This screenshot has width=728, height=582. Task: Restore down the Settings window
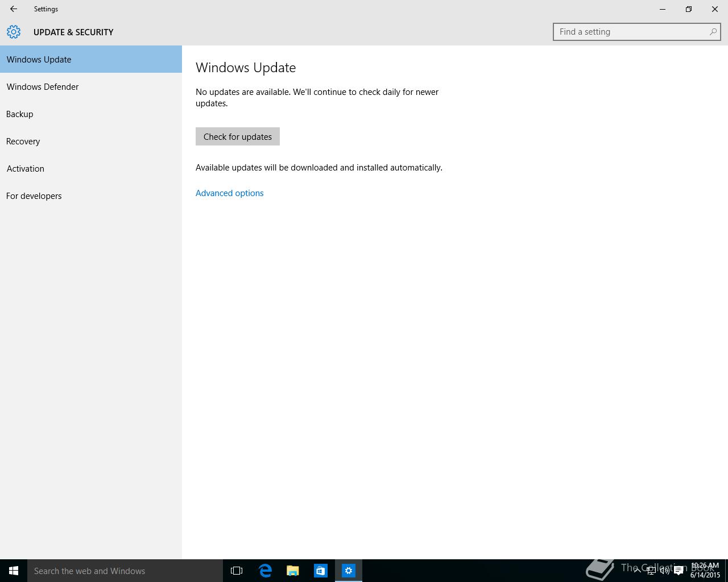[689, 9]
